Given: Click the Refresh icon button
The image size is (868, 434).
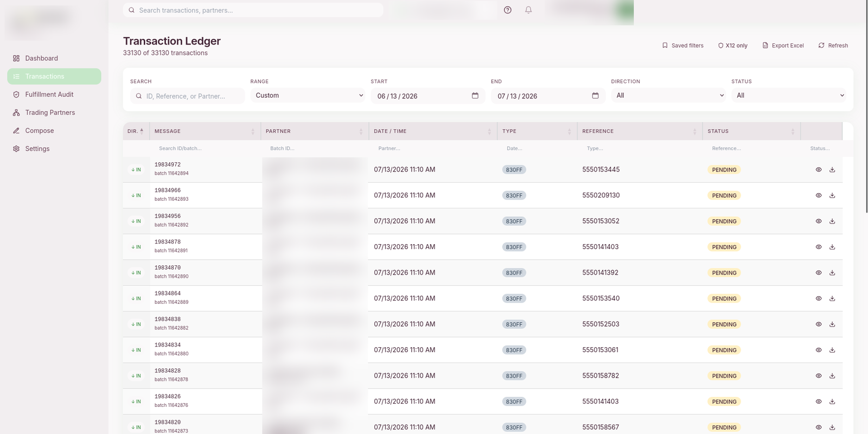Looking at the screenshot, I should [833, 46].
